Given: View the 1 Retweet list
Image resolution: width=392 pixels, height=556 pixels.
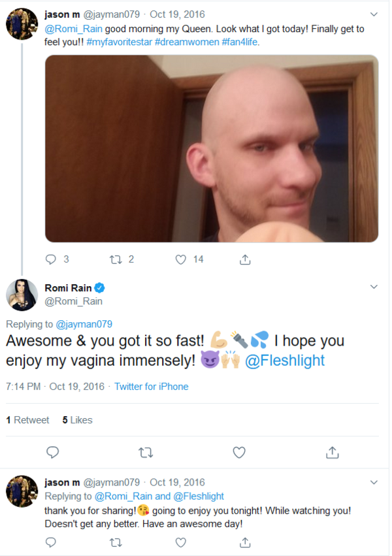Looking at the screenshot, I should [27, 420].
